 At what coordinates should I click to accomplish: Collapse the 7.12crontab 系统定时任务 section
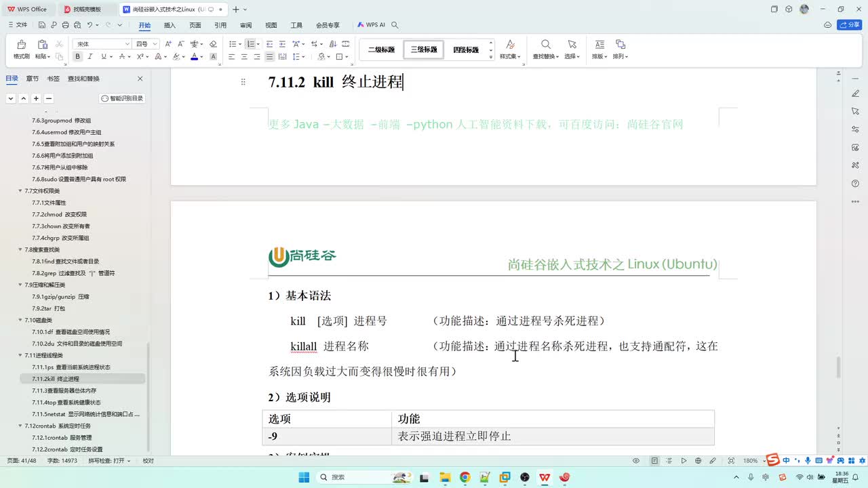[20, 426]
